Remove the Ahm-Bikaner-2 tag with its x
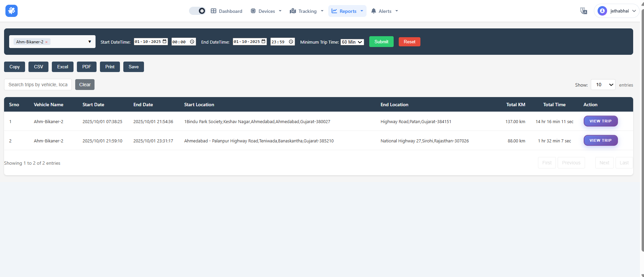This screenshot has width=644, height=277. [46, 42]
